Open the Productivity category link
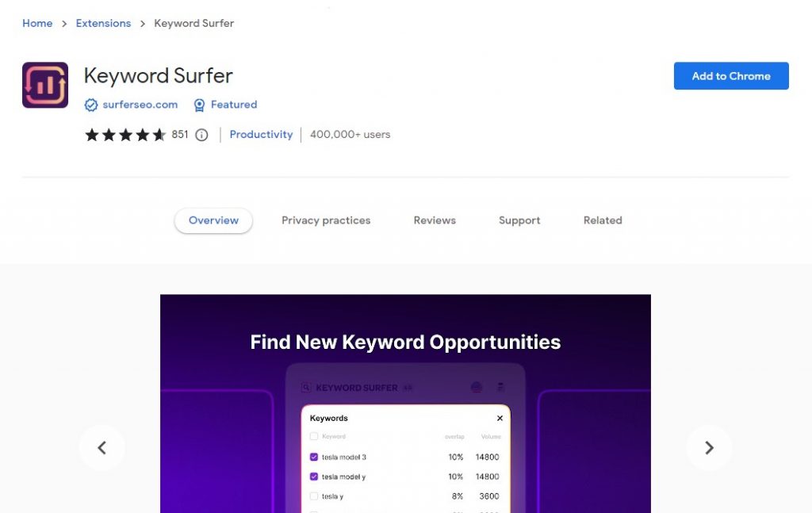Viewport: 812px width, 513px height. (x=261, y=135)
